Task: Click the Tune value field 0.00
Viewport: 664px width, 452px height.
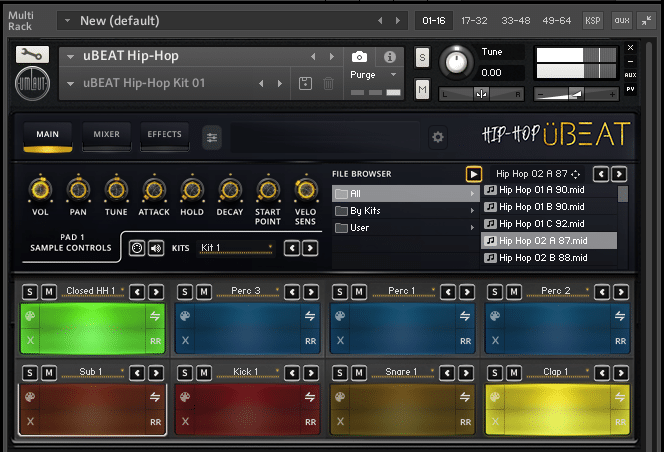Action: 501,73
